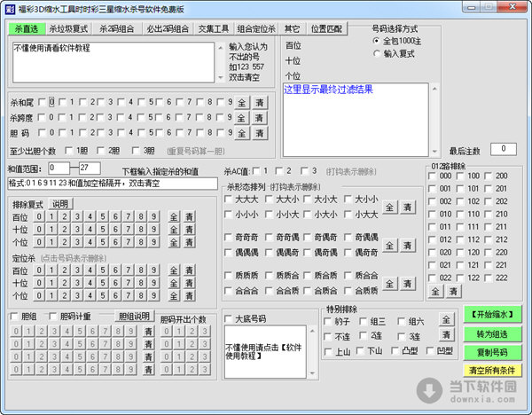Screen dimensions: 532x415
Task: Select all 胆码 digits with 全
Action: [241, 133]
